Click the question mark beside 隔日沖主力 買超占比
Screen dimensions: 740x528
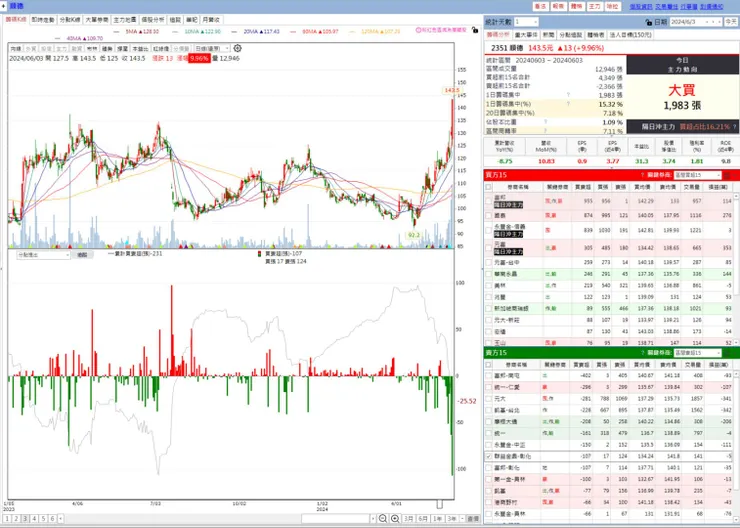click(734, 127)
